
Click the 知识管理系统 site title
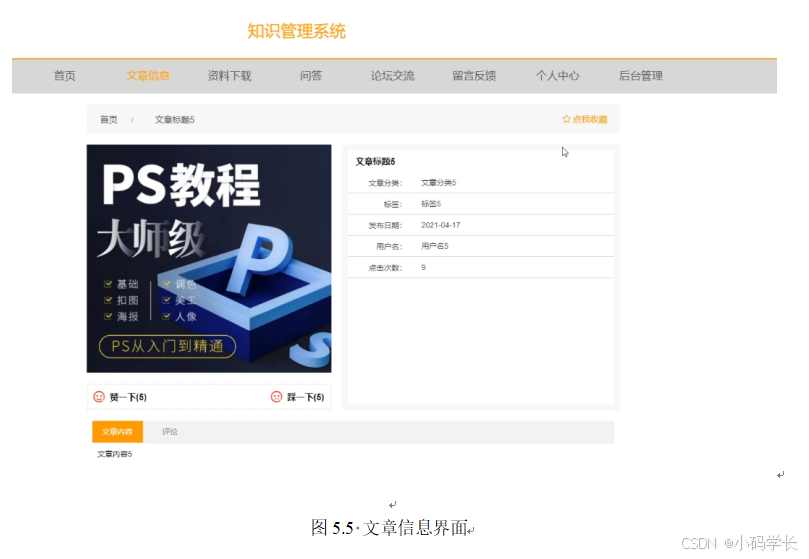pos(297,31)
